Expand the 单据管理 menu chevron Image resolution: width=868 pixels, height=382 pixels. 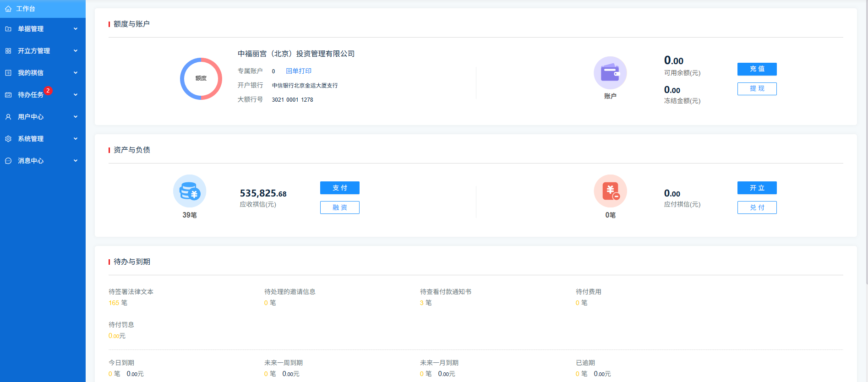pos(76,29)
